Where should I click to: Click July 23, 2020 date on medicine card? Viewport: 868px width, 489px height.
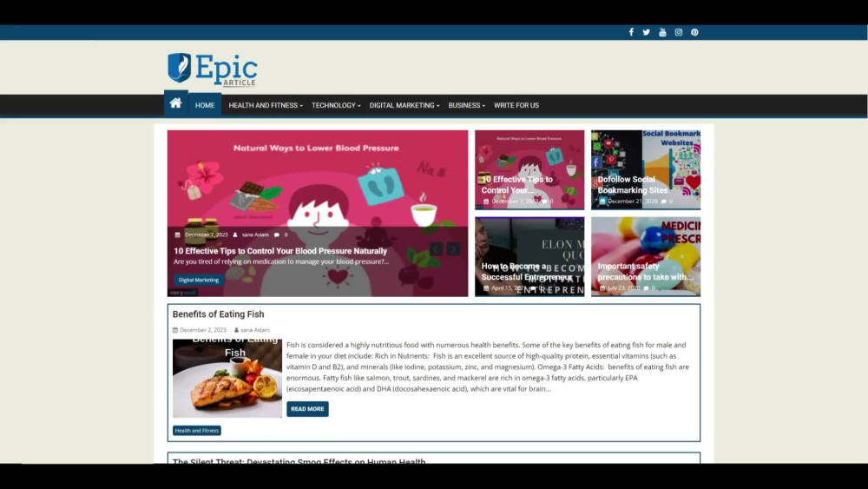click(x=623, y=288)
